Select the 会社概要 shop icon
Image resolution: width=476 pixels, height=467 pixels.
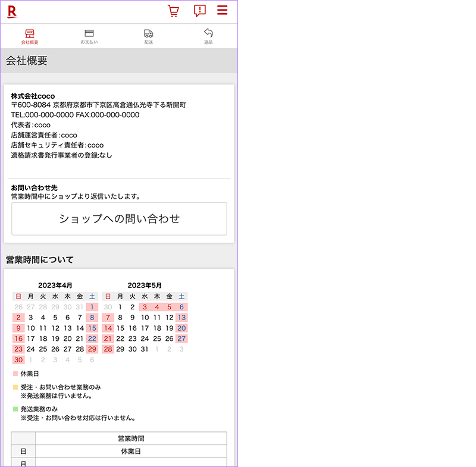30,33
